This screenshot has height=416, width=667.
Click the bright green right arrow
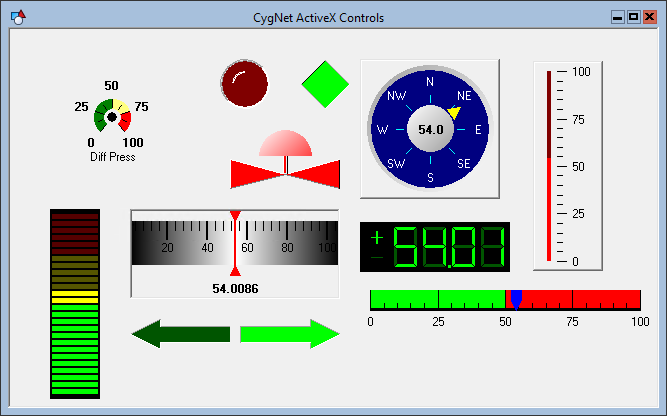[290, 334]
